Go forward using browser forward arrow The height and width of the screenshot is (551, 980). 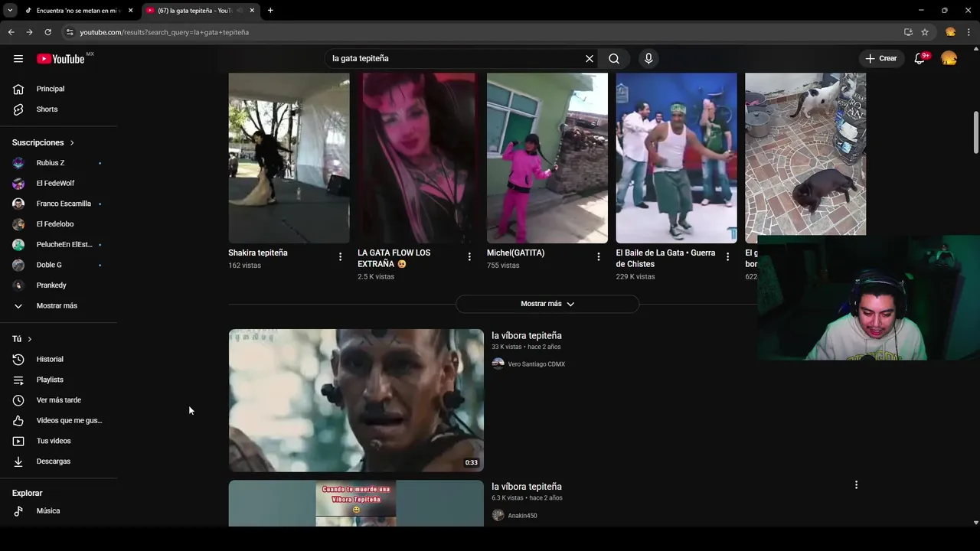(29, 32)
